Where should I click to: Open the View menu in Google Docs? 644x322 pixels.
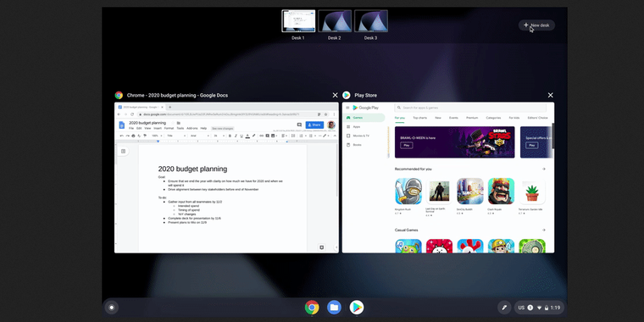tap(147, 129)
